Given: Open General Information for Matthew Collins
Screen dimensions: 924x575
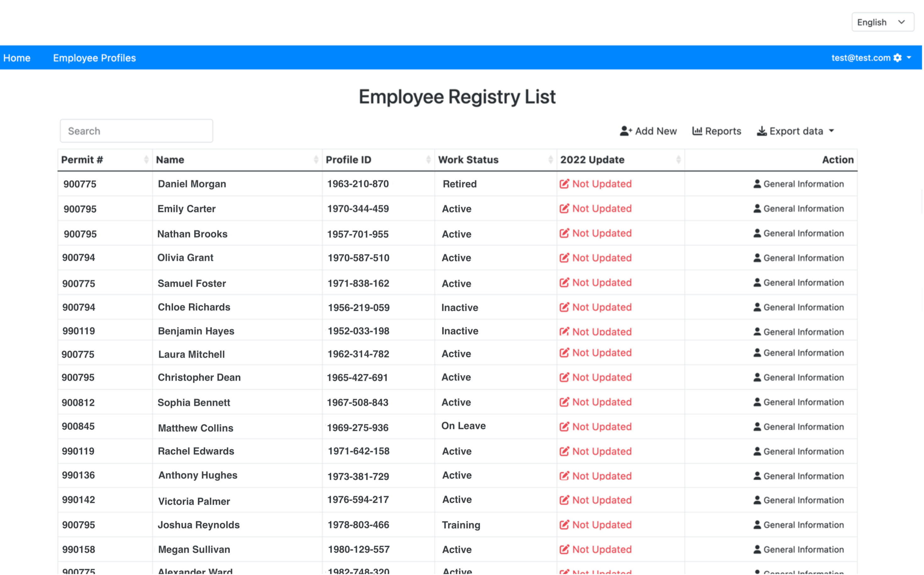Looking at the screenshot, I should point(803,427).
